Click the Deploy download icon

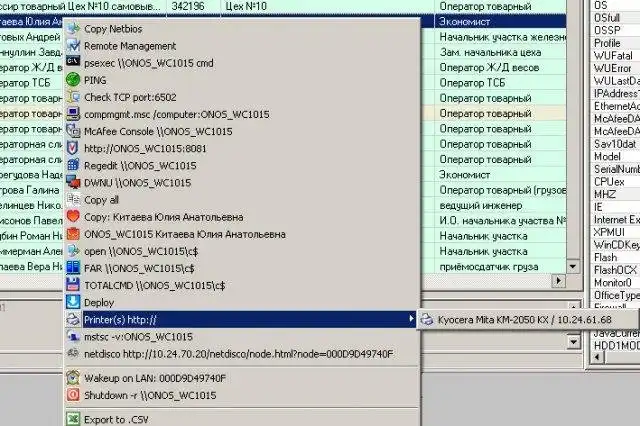click(x=73, y=302)
